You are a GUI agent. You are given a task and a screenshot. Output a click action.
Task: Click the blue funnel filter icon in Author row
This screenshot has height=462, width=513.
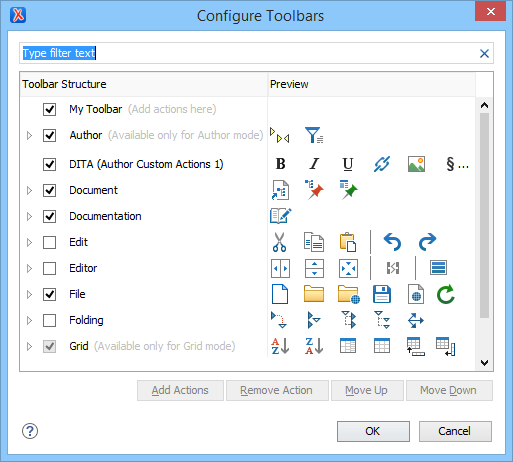[314, 135]
